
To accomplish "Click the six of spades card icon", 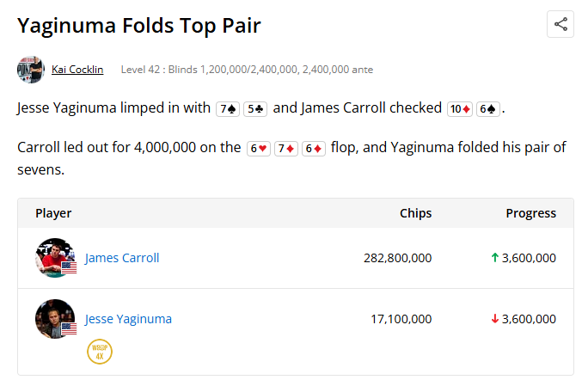I will (488, 109).
